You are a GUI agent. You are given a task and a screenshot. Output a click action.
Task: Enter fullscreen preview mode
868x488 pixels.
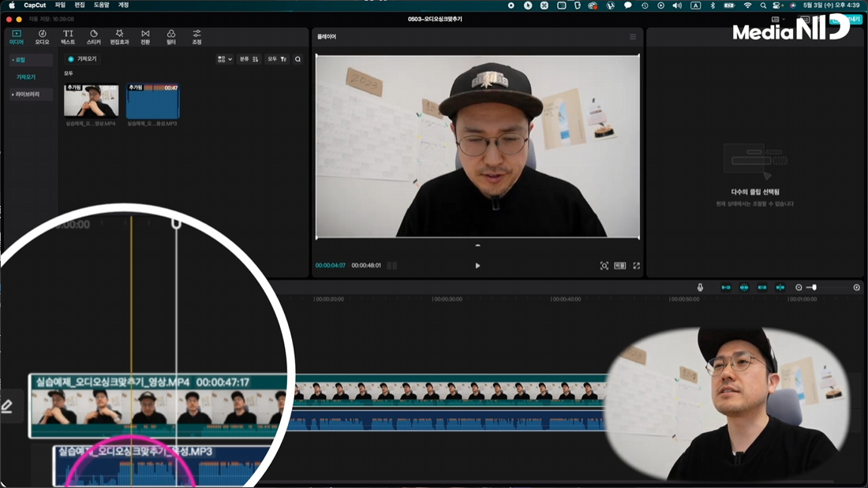tap(637, 266)
